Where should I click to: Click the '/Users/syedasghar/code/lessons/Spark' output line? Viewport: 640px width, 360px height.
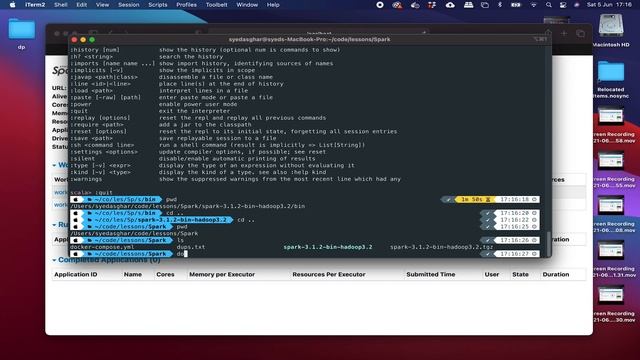[134, 233]
